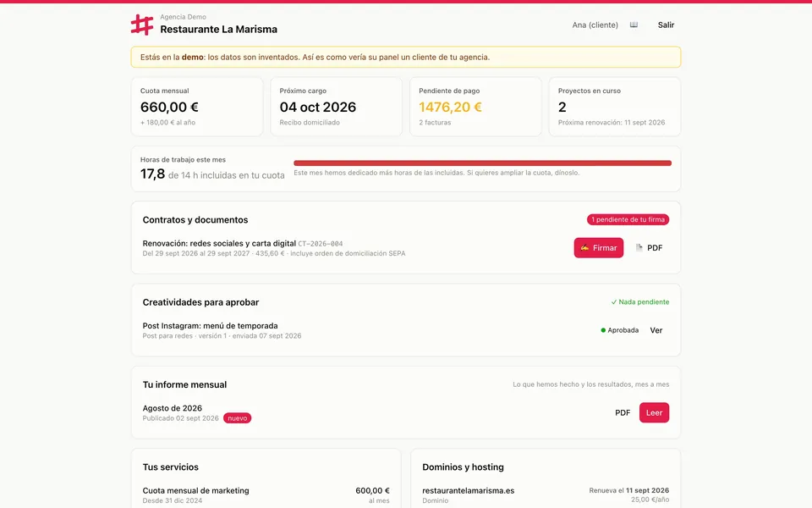Click Leer to read monthly report

(x=654, y=412)
